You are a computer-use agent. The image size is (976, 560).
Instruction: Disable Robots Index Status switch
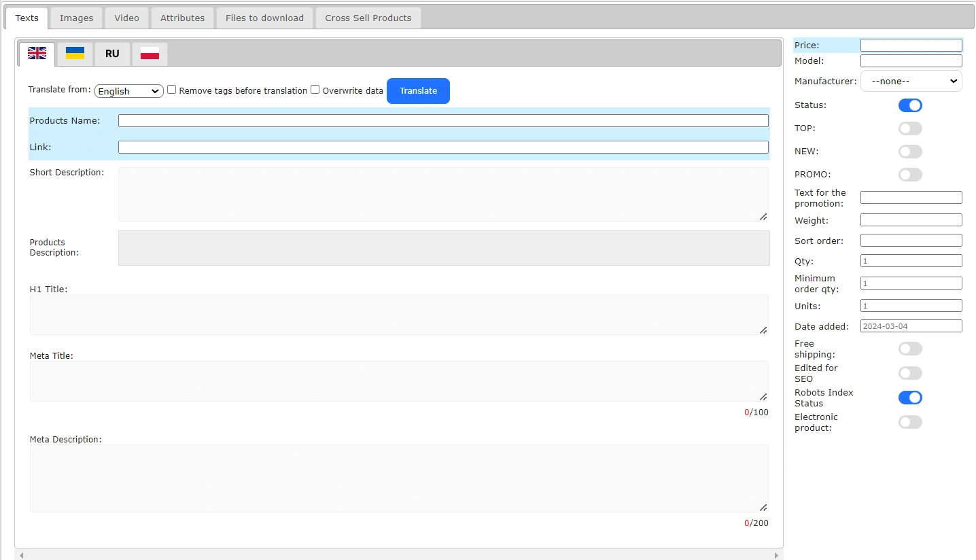click(910, 398)
